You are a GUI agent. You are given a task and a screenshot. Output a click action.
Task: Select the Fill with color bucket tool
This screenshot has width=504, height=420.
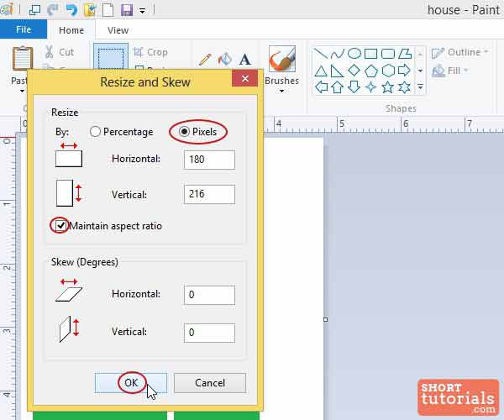pos(224,60)
